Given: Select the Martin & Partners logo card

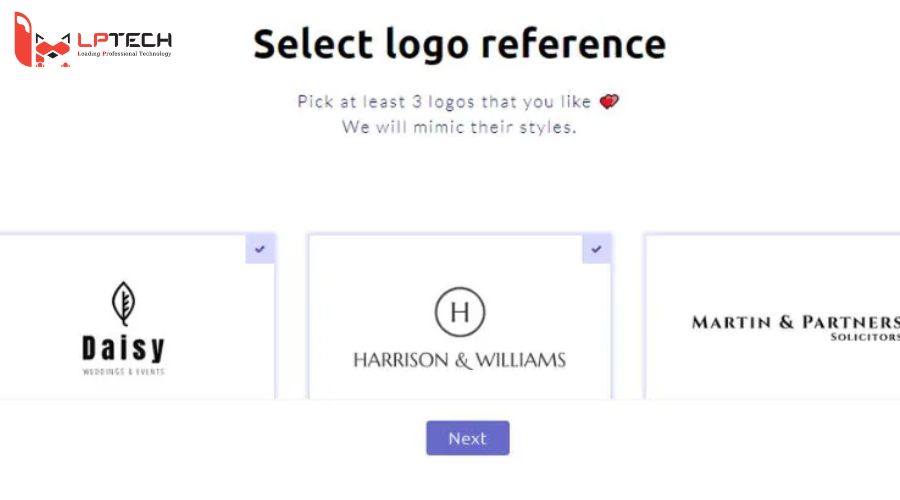Looking at the screenshot, I should 772,318.
